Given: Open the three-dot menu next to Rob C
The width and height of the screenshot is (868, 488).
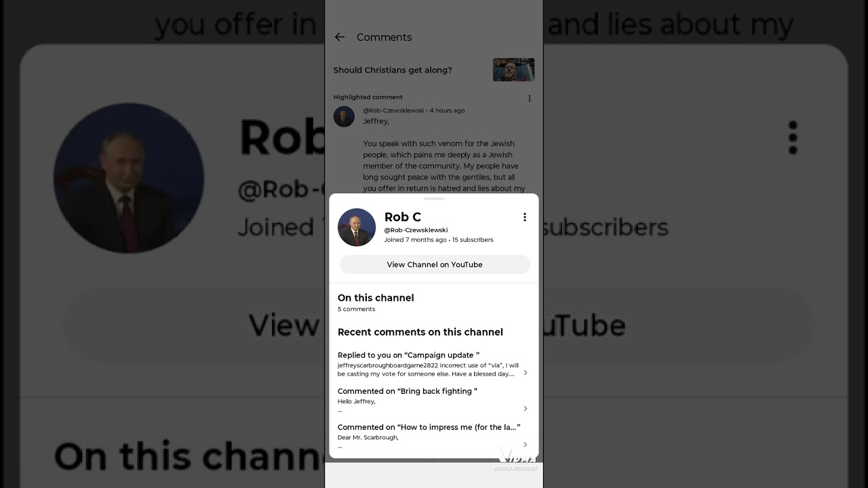Looking at the screenshot, I should click(x=524, y=217).
